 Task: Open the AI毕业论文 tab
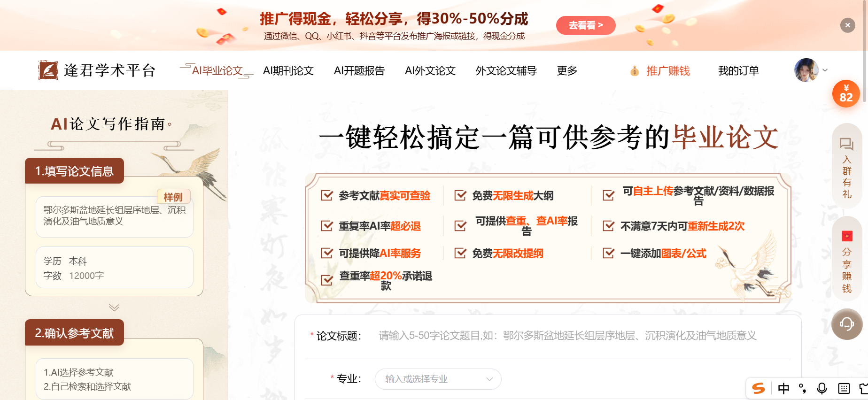pyautogui.click(x=217, y=71)
